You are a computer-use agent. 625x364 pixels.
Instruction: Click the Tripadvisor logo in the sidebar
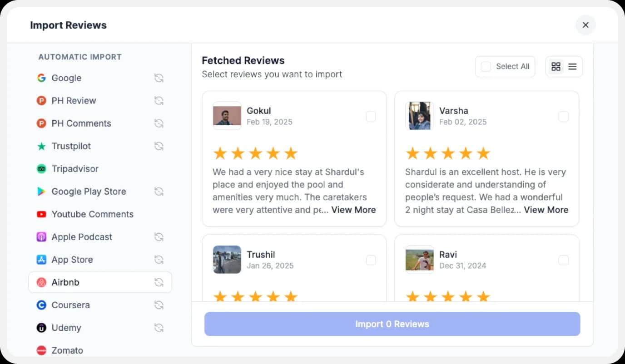pos(41,168)
